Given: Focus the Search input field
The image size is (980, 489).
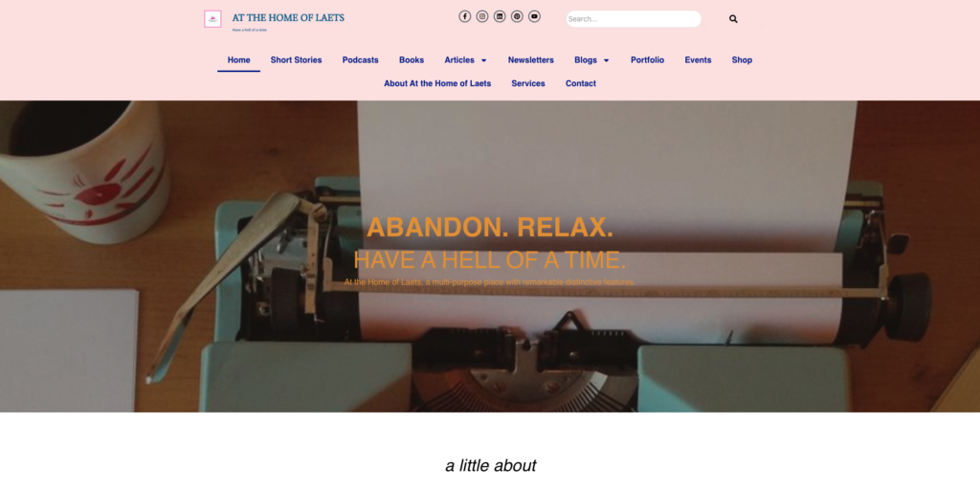Looking at the screenshot, I should tap(634, 19).
